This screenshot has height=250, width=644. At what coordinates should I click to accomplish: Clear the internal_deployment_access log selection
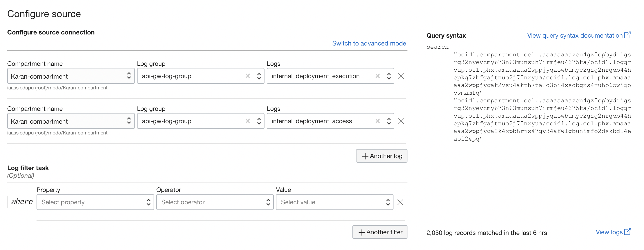coord(378,121)
